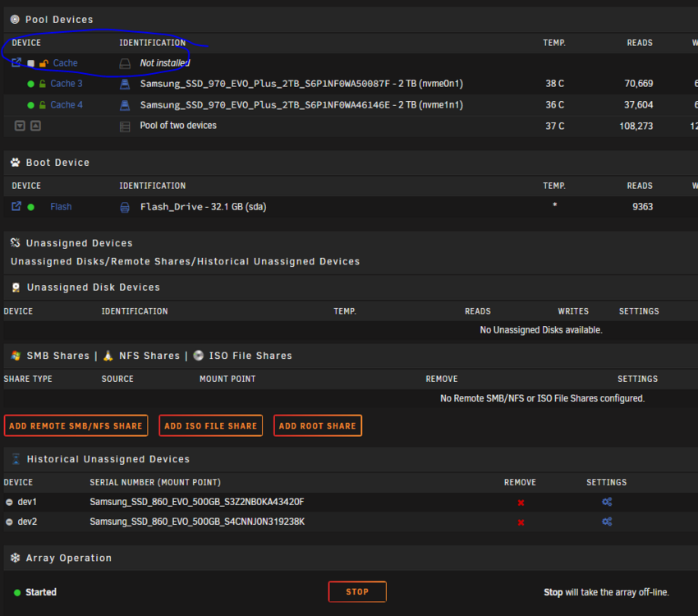Click the green padlock icon next to Cache 3
The image size is (698, 616).
[x=42, y=83]
